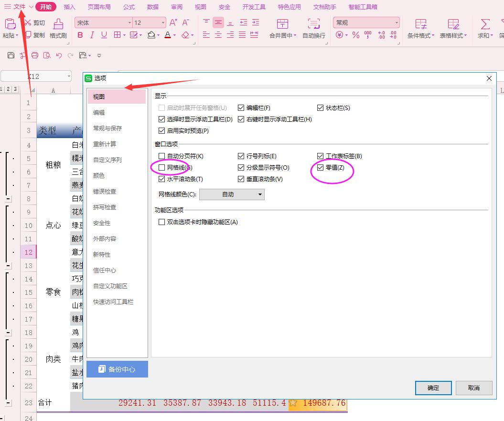Open the 插入 ribbon tab
Viewport: 504px width, 421px height.
tap(69, 7)
